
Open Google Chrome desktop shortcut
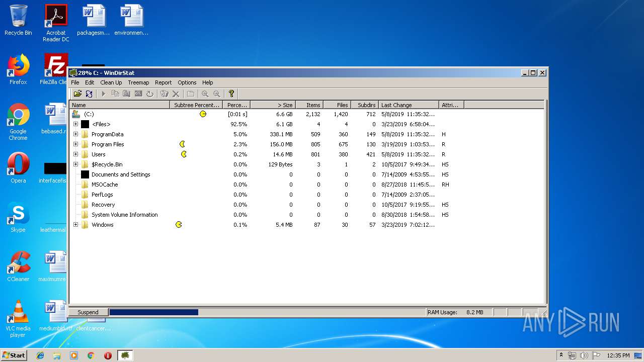(18, 122)
